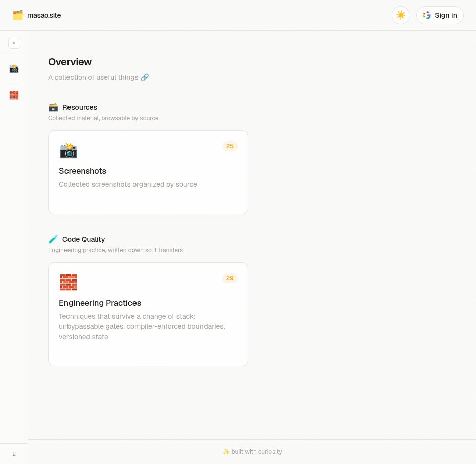Image resolution: width=476 pixels, height=464 pixels.
Task: Click the masao.site site name
Action: coord(44,15)
